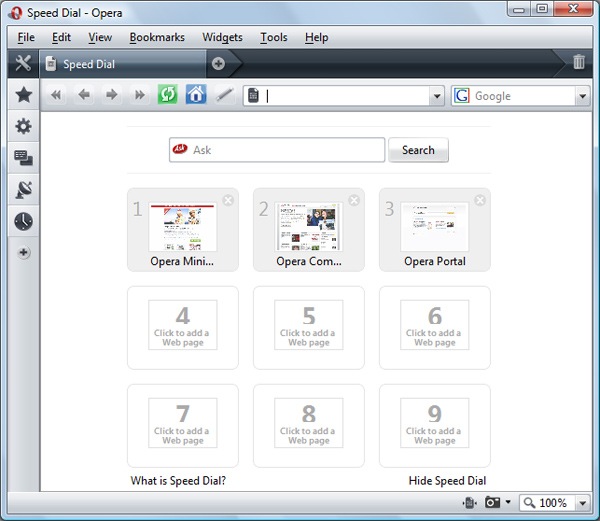
Task: Remove Opera Community speed dial entry
Action: tap(354, 200)
